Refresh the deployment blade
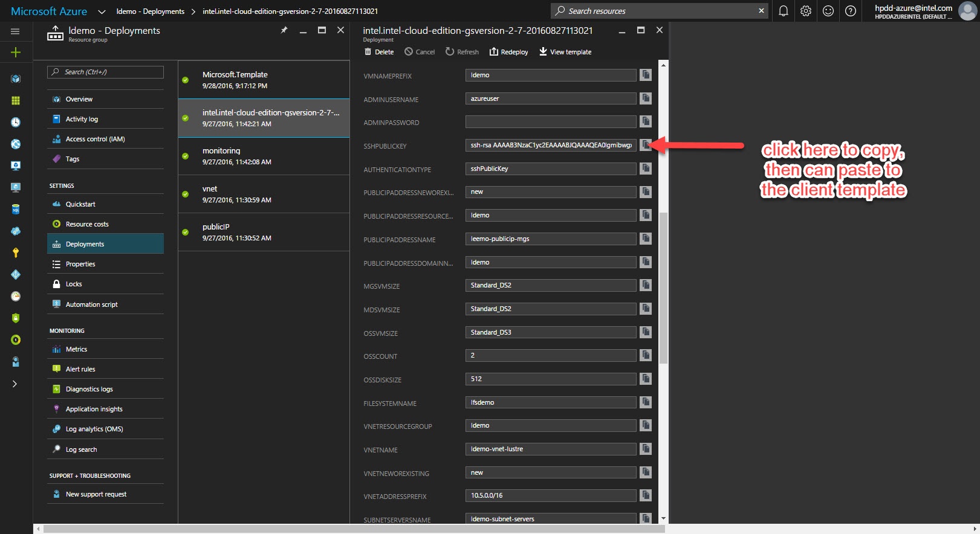The image size is (980, 534). point(462,52)
